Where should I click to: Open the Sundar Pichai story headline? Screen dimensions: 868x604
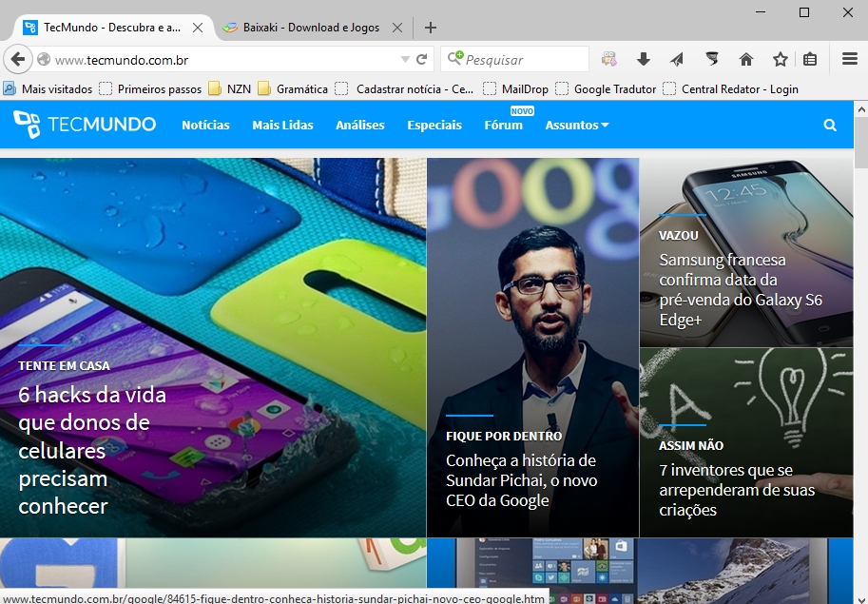tap(521, 480)
